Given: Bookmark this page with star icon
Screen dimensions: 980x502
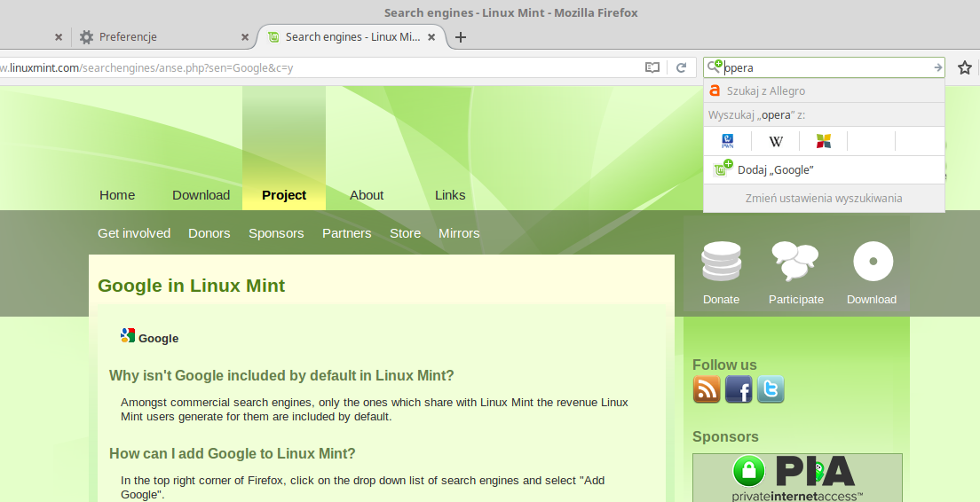Looking at the screenshot, I should click(964, 67).
